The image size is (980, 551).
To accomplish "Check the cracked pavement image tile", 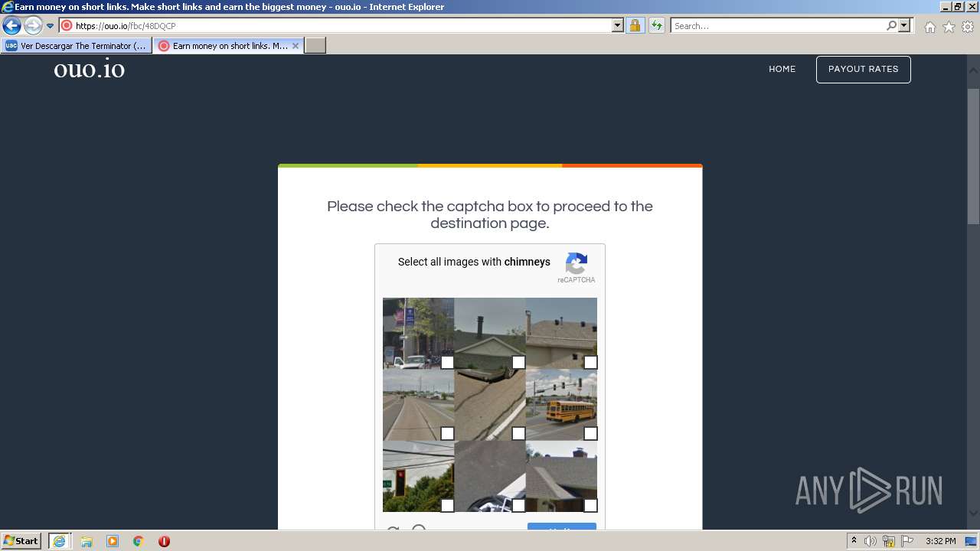I will pos(489,404).
